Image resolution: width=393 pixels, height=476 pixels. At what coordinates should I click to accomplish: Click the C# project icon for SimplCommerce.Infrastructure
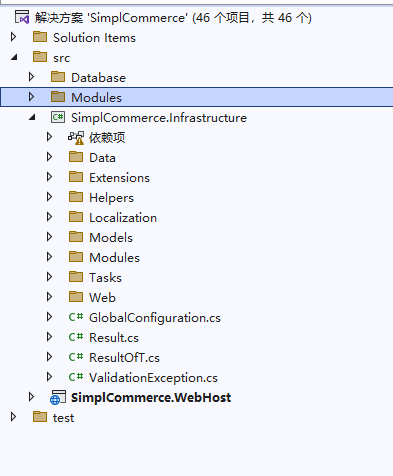click(x=58, y=117)
